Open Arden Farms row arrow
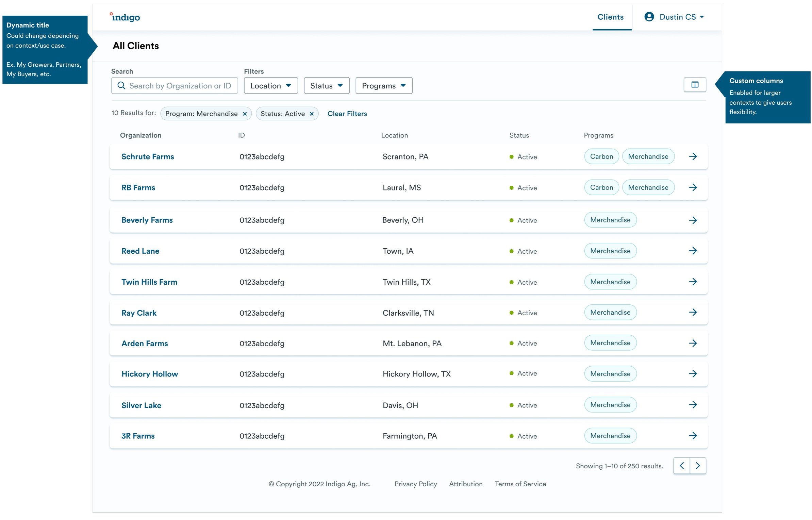812x520 pixels. pos(693,343)
